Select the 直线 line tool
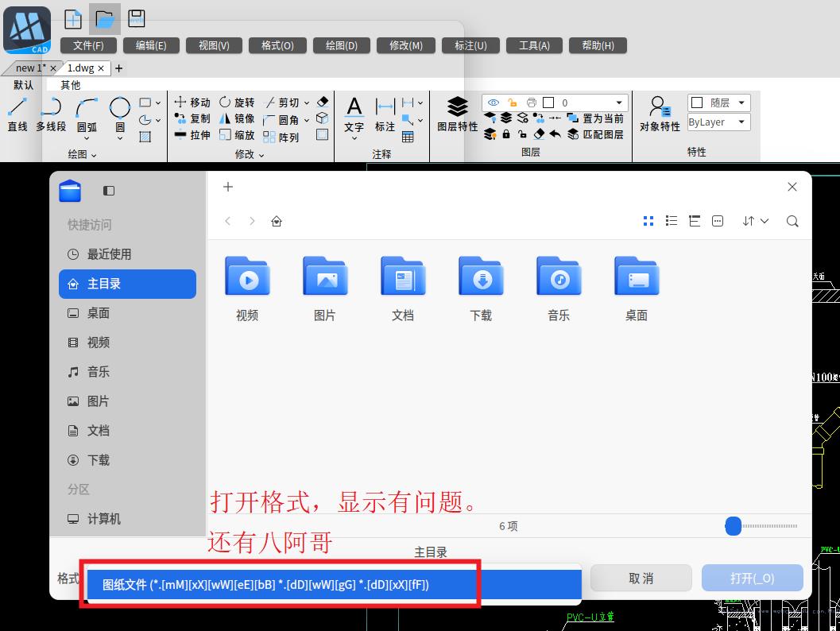 (17, 114)
